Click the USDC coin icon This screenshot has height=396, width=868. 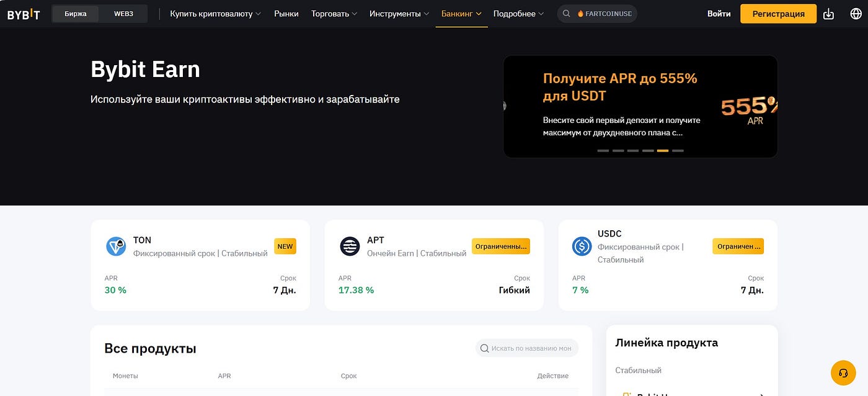tap(582, 246)
